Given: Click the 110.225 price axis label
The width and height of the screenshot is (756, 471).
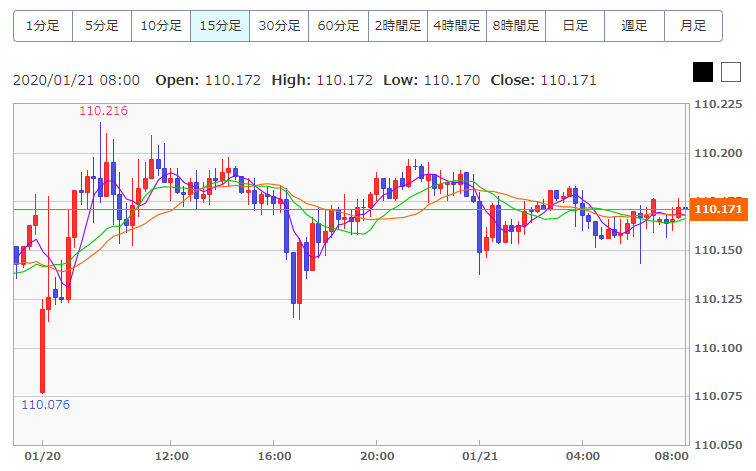Looking at the screenshot, I should click(x=718, y=104).
